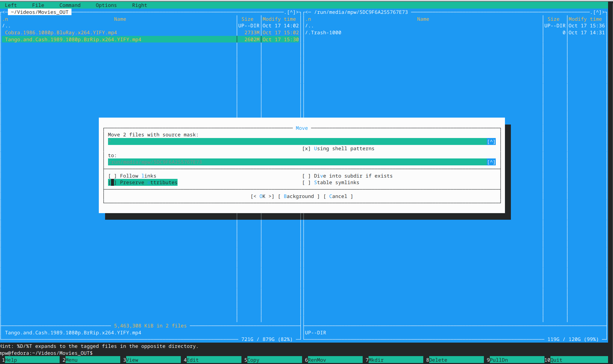Screen dimensions: 613x364
Task: Cancel the Move dialog
Action: click(338, 196)
